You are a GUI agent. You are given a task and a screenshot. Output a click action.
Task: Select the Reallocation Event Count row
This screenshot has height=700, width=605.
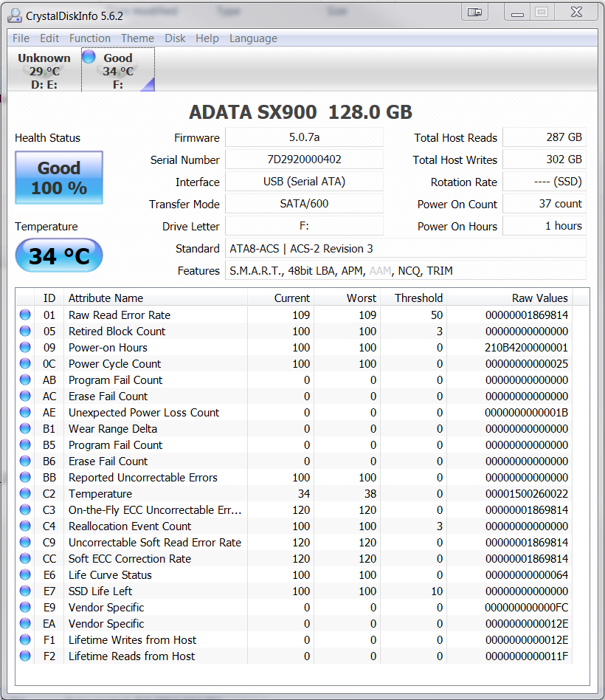tap(130, 526)
